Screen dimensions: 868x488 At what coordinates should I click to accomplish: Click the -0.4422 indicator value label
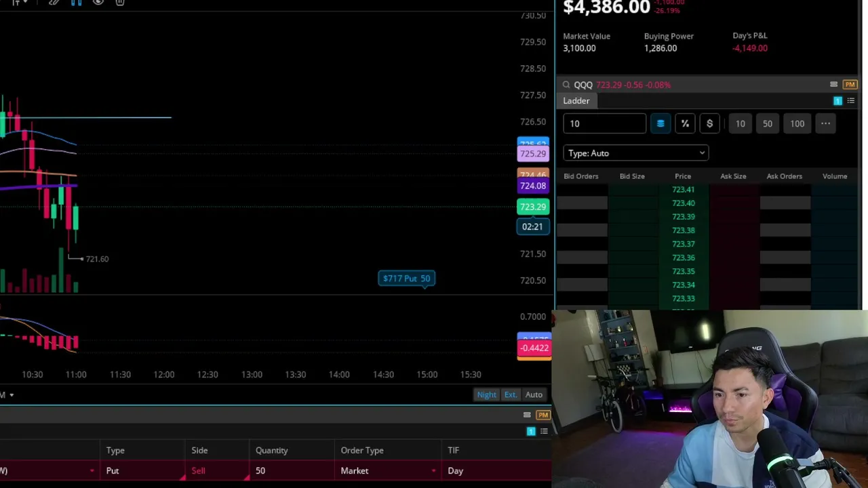(x=534, y=348)
